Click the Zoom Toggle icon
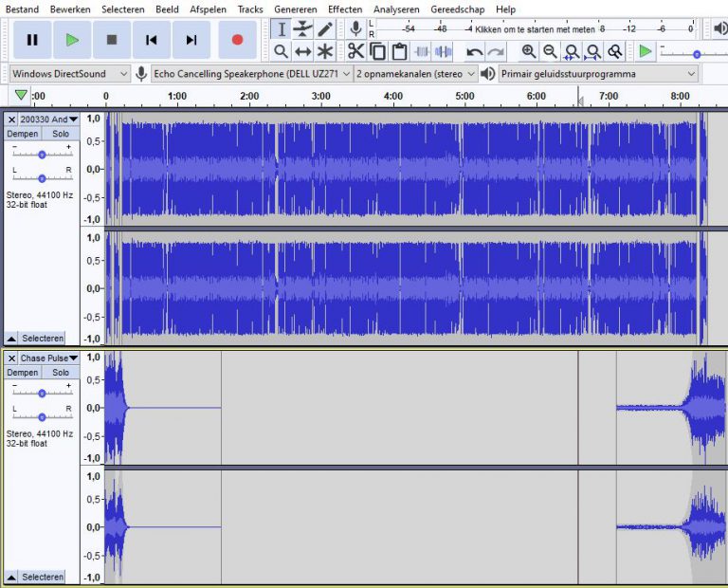 point(615,51)
